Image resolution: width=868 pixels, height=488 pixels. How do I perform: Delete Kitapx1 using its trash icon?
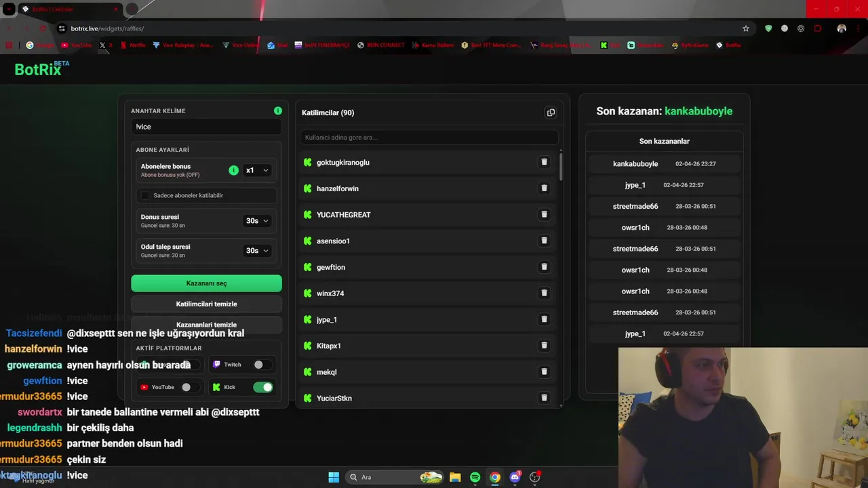click(x=544, y=346)
